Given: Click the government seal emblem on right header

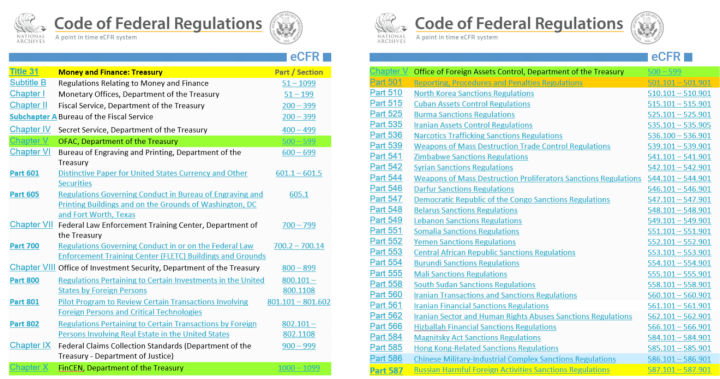Looking at the screenshot, I should click(647, 28).
